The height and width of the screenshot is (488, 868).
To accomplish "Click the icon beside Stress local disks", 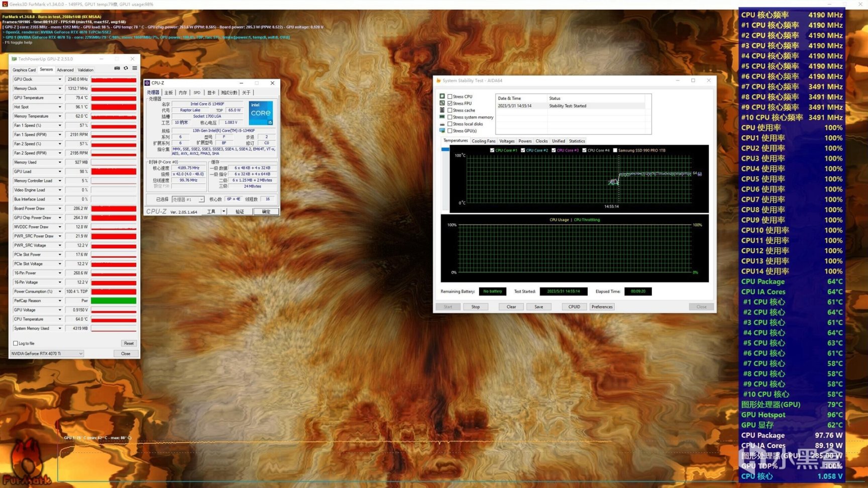I will pos(442,124).
